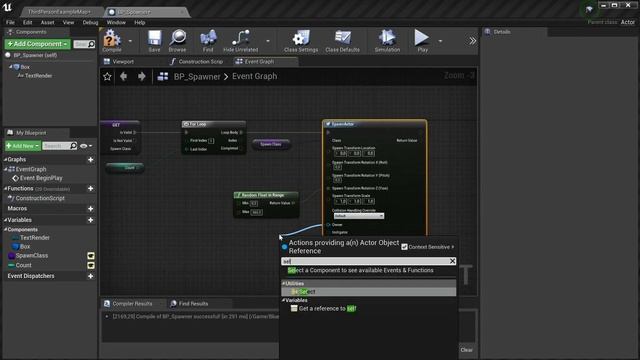Bookmark graph with star icon
Viewport: 640px width, 360px height.
(x=107, y=76)
